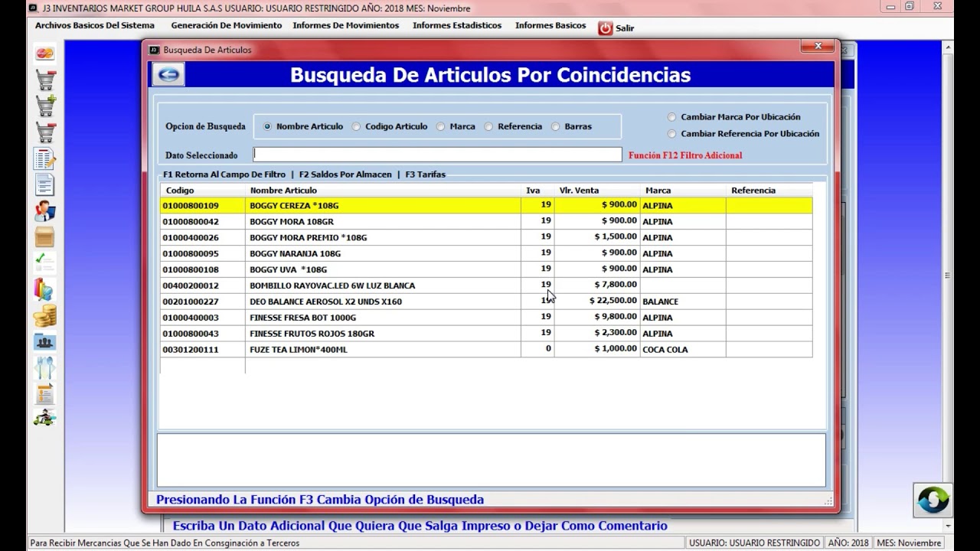The image size is (980, 551).
Task: Enable Cambiar Referencia Por Ubicación
Action: pos(743,133)
